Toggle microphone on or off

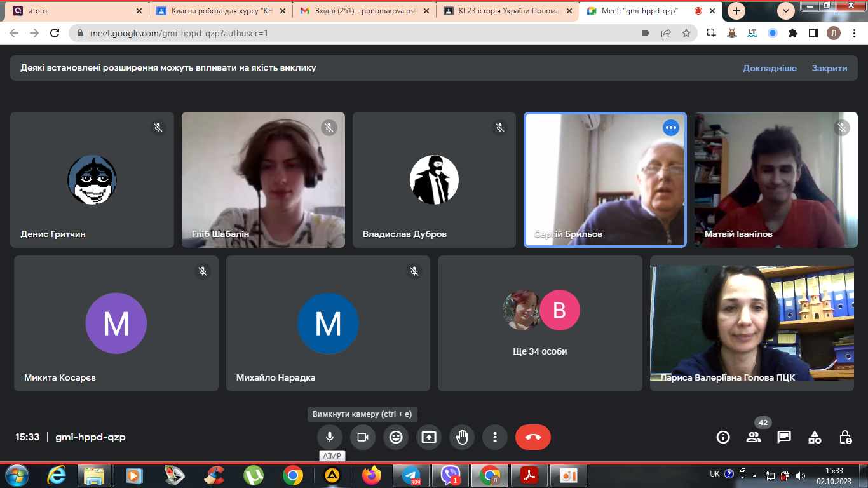(330, 437)
